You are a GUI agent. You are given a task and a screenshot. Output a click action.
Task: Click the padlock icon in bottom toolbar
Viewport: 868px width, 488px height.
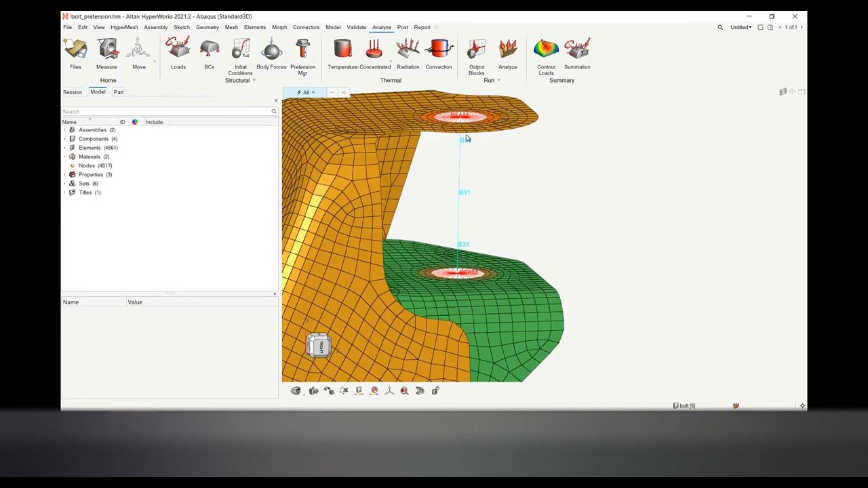pyautogui.click(x=435, y=390)
